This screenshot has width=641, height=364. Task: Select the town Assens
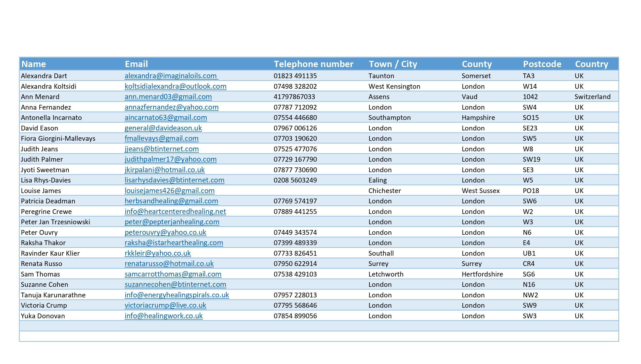point(379,97)
